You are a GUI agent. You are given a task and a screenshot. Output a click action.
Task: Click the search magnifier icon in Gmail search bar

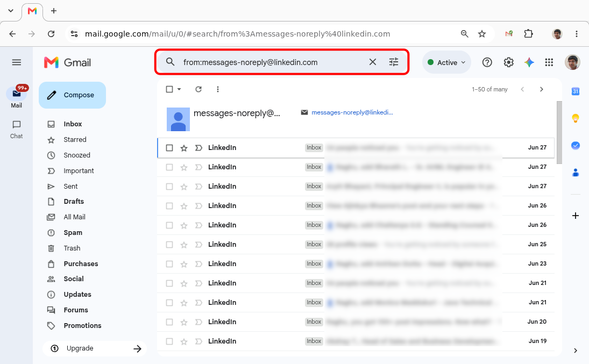coord(170,62)
